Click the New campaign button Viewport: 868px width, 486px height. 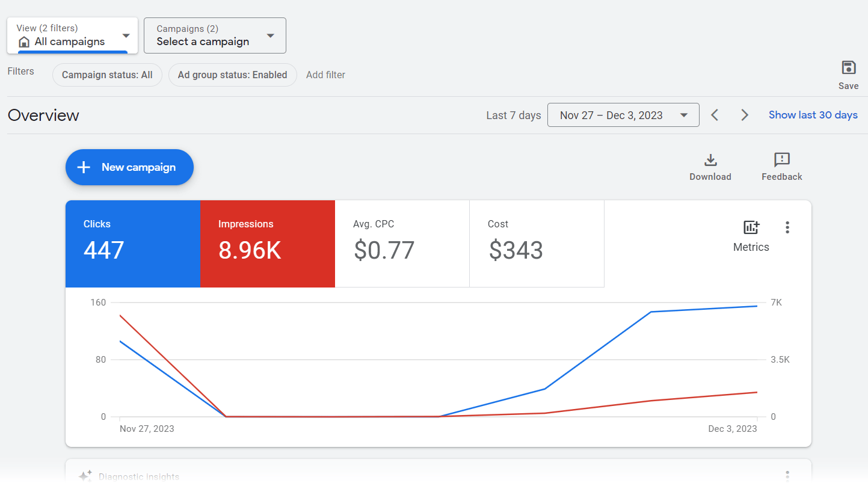click(x=129, y=167)
